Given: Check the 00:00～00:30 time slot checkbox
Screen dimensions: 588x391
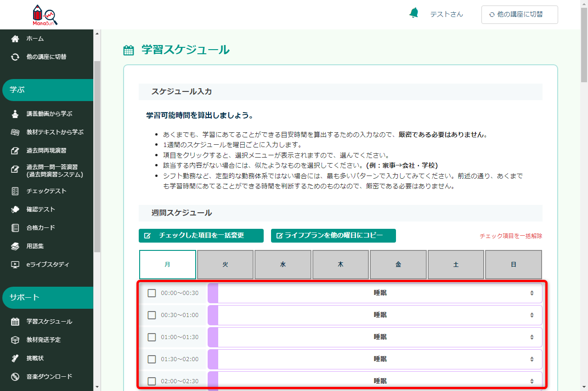Looking at the screenshot, I should pos(152,293).
